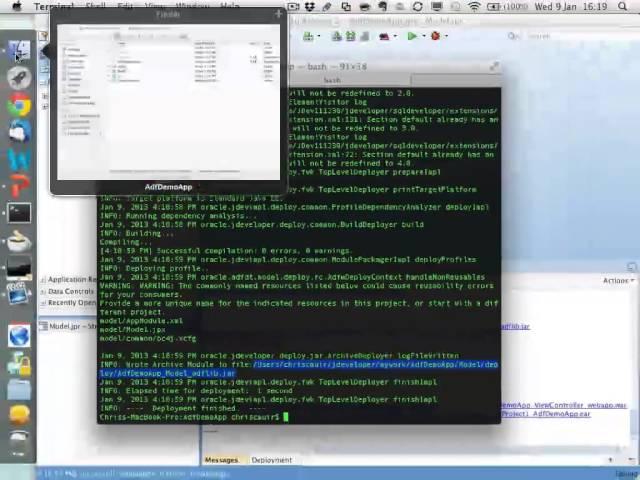This screenshot has width=640, height=480.
Task: Toggle Terminal window full screen arrows
Action: pyautogui.click(x=494, y=66)
